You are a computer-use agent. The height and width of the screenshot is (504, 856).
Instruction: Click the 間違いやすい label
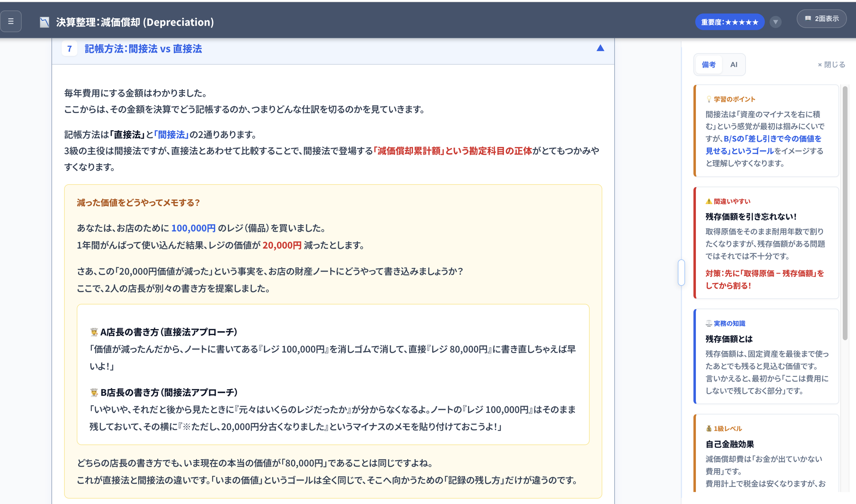click(x=732, y=201)
